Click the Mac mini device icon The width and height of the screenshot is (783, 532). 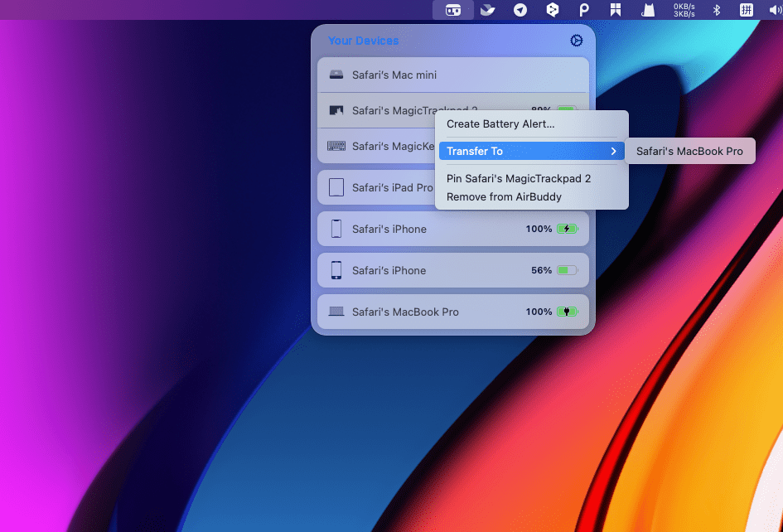(336, 75)
